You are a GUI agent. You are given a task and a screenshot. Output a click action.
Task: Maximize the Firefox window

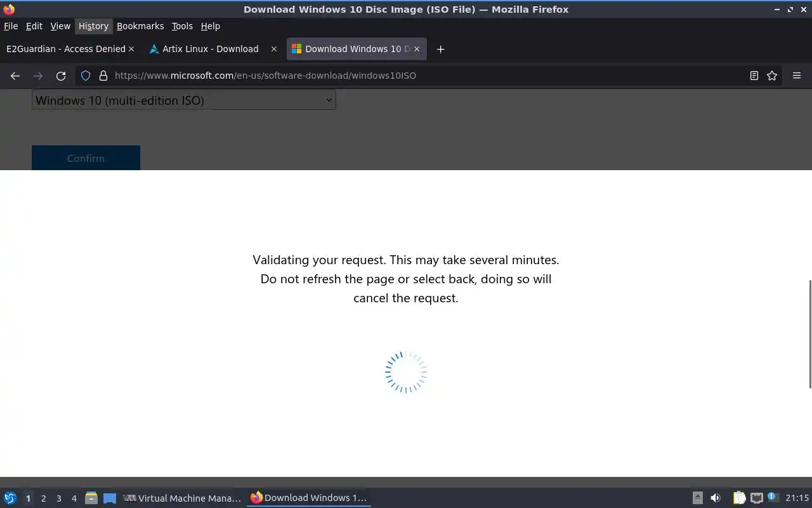[x=790, y=10]
